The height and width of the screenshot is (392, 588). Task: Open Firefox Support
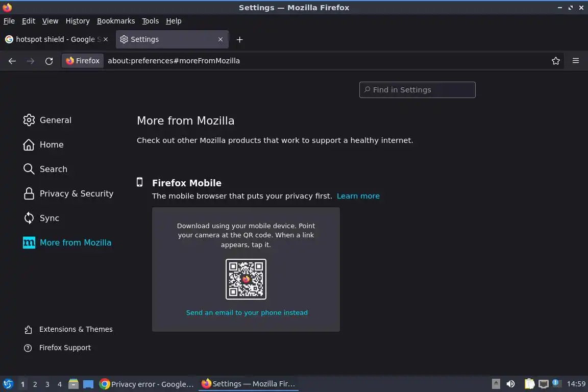(x=57, y=348)
